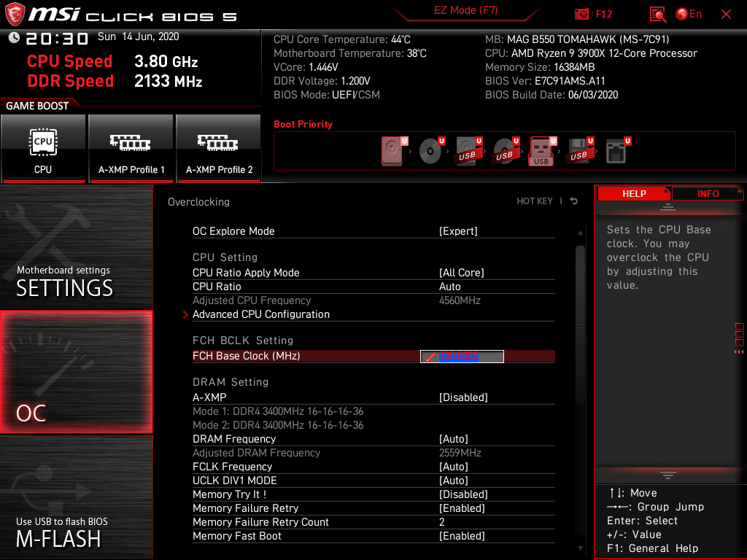Click the red side panel arrows
Viewport: 747px width, 560px height.
[x=739, y=352]
